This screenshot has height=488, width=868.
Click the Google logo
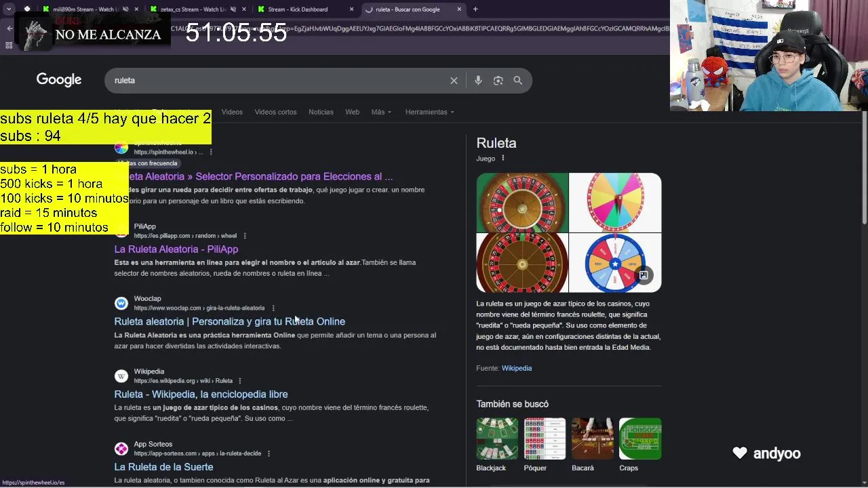click(59, 80)
